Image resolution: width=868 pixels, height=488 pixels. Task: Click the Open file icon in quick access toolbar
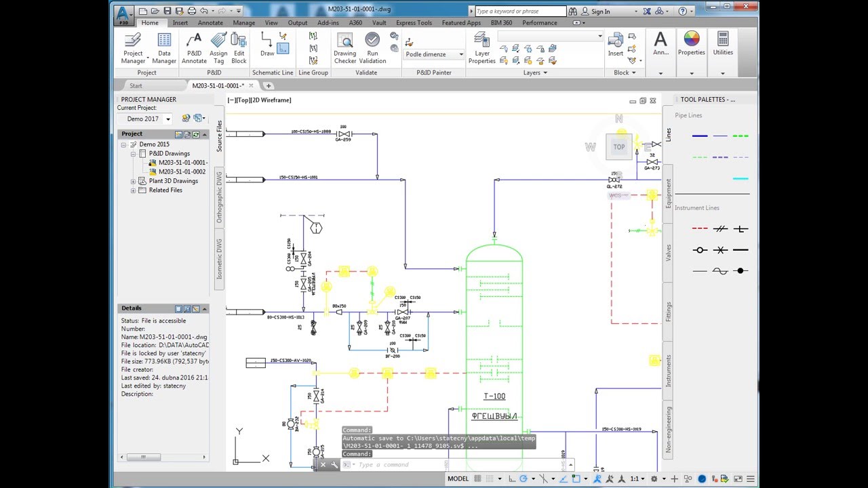pos(155,11)
